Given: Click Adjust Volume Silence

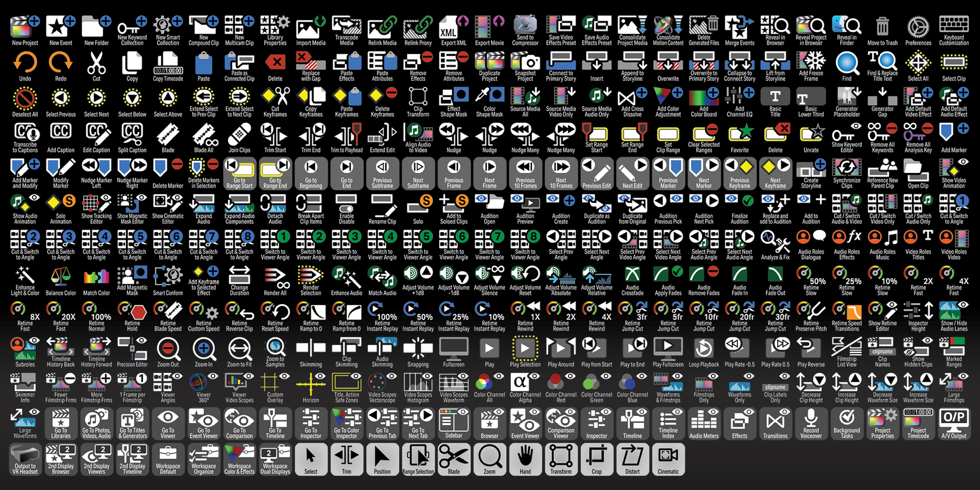Looking at the screenshot, I should pyautogui.click(x=489, y=281).
